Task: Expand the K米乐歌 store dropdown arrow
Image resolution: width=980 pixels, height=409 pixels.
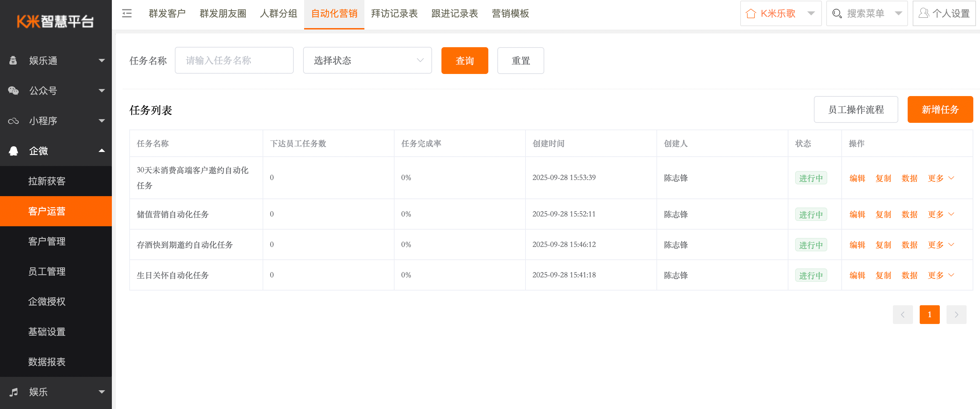Action: pos(811,14)
